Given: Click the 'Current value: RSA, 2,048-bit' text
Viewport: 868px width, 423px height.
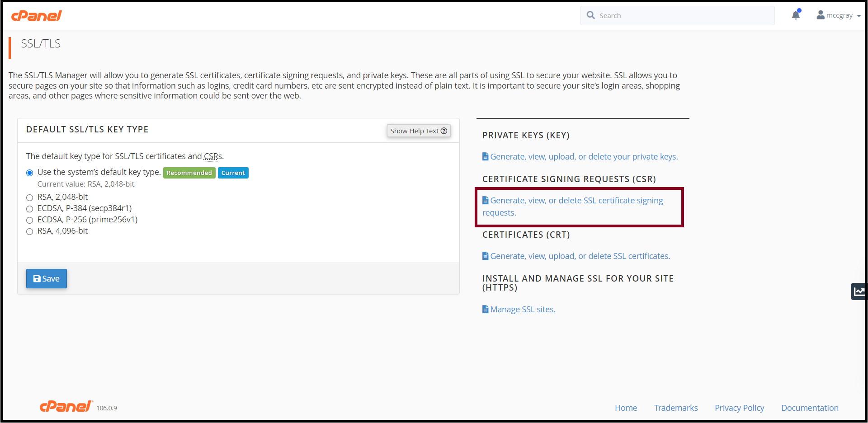Looking at the screenshot, I should coord(86,184).
